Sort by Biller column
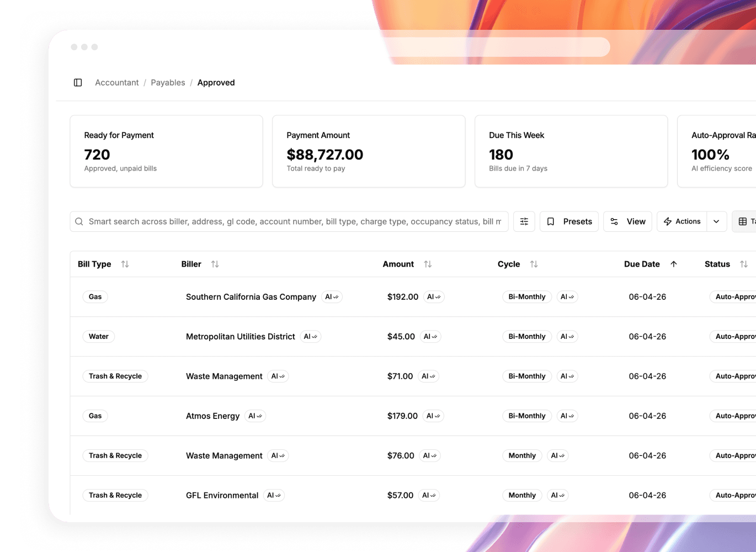 click(215, 264)
